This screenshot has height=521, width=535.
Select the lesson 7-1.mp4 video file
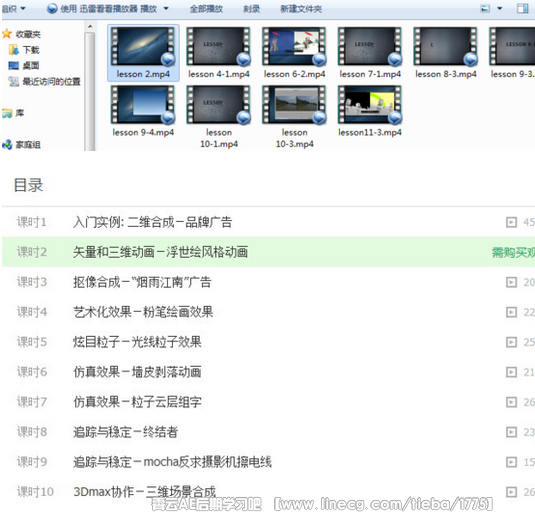coord(370,53)
